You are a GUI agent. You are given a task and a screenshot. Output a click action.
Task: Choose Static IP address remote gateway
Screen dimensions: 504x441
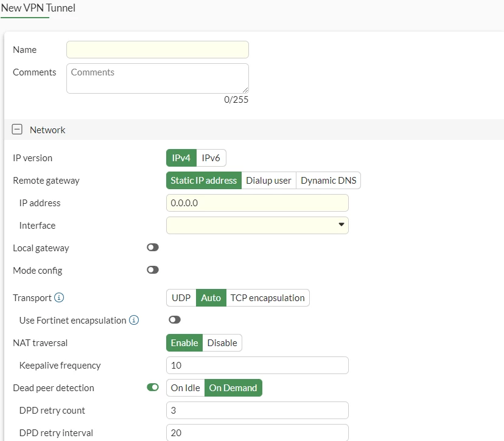point(204,180)
